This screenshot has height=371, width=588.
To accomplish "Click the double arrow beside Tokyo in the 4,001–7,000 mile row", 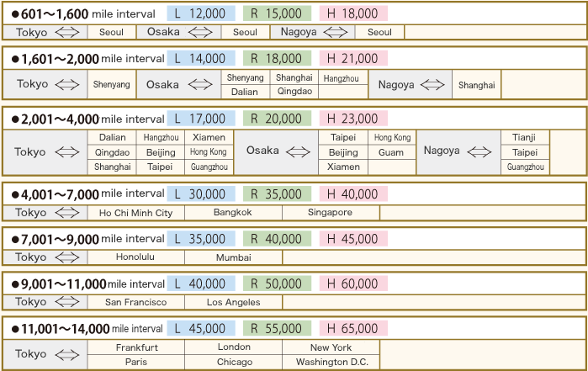I will click(66, 213).
